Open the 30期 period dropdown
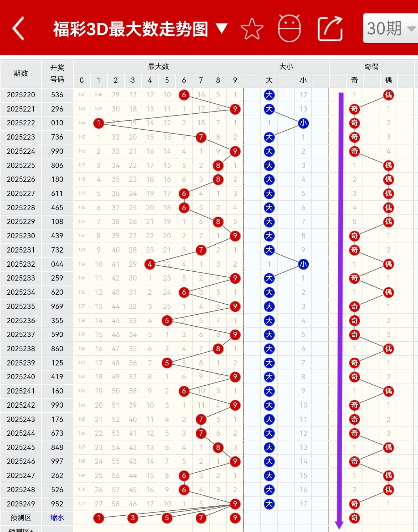Image resolution: width=418 pixels, height=532 pixels. (390, 28)
